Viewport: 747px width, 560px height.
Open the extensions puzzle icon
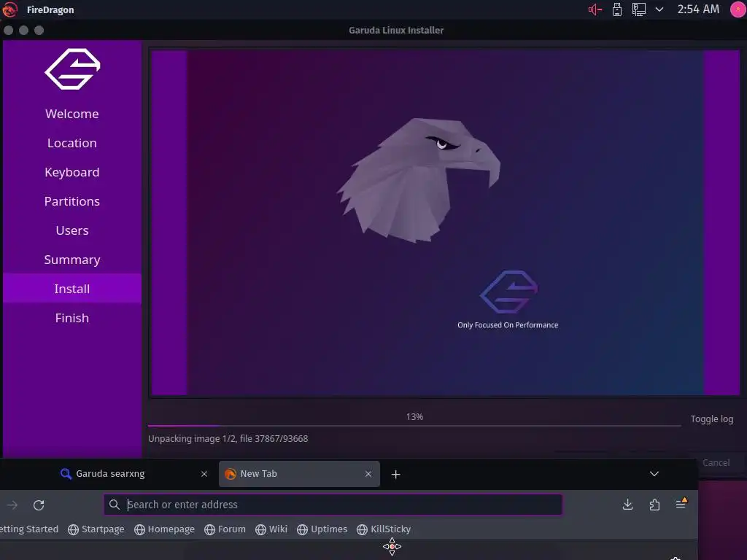click(x=654, y=505)
